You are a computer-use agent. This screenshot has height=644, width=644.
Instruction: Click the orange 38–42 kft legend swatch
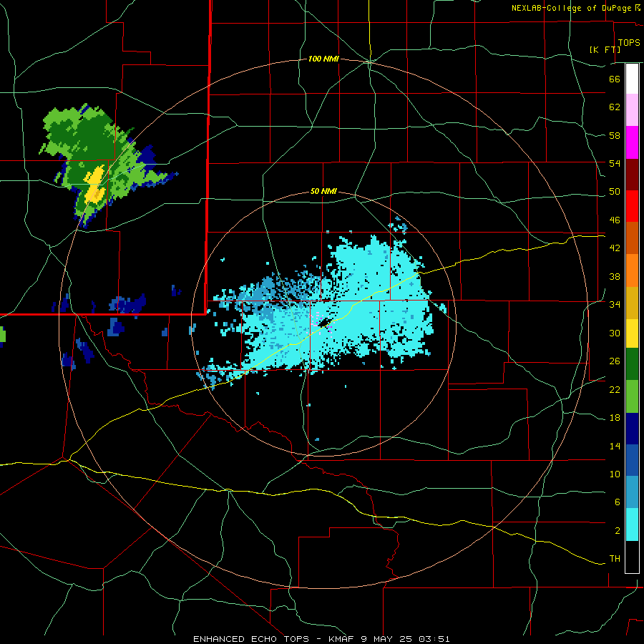632,270
